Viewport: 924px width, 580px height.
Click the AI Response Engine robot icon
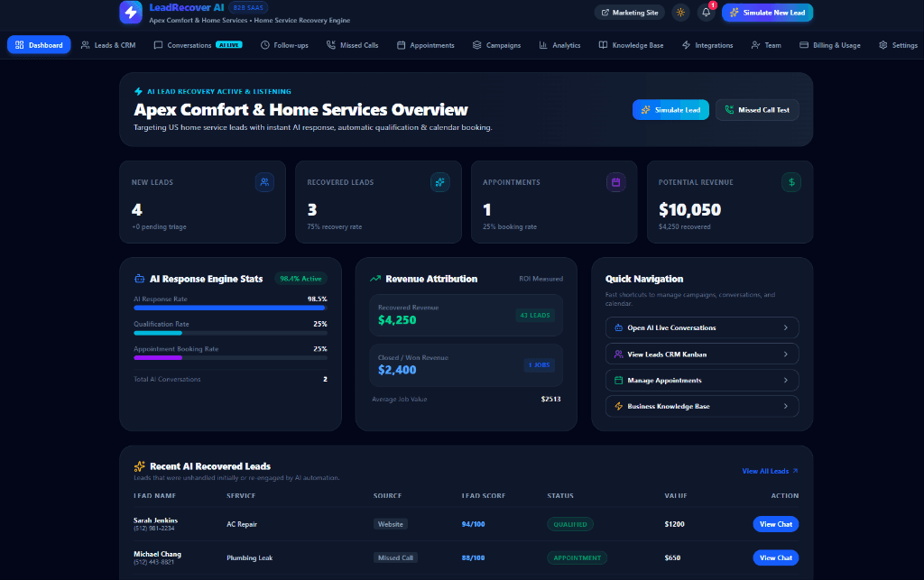pyautogui.click(x=140, y=279)
